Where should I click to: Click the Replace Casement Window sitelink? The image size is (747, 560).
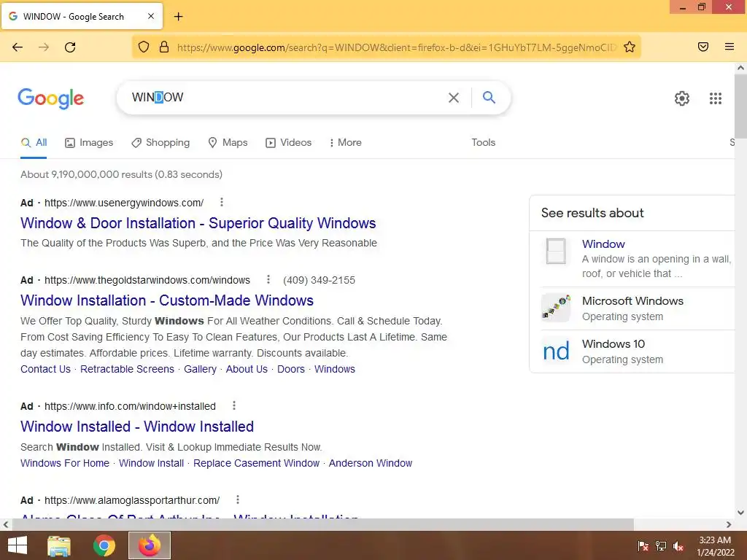256,463
